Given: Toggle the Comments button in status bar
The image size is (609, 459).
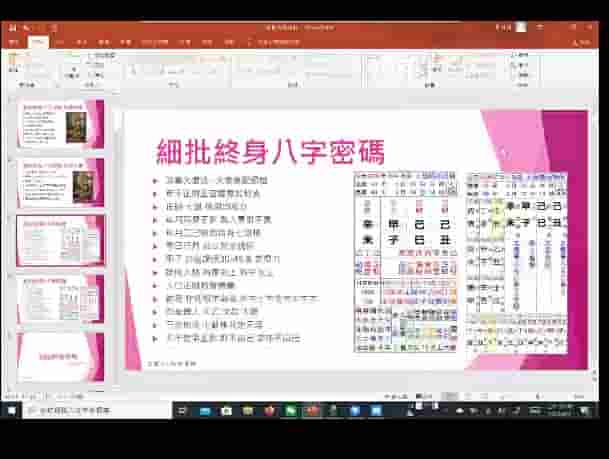Looking at the screenshot, I should 424,396.
